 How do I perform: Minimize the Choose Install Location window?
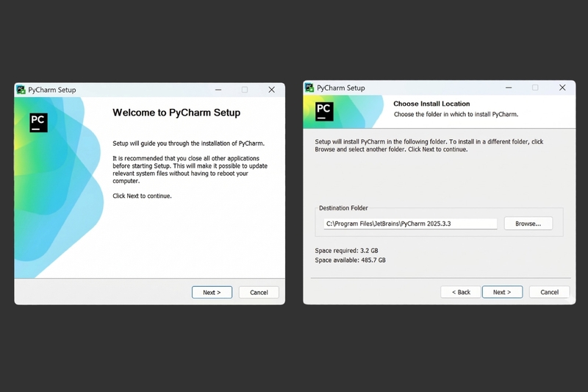tap(509, 88)
